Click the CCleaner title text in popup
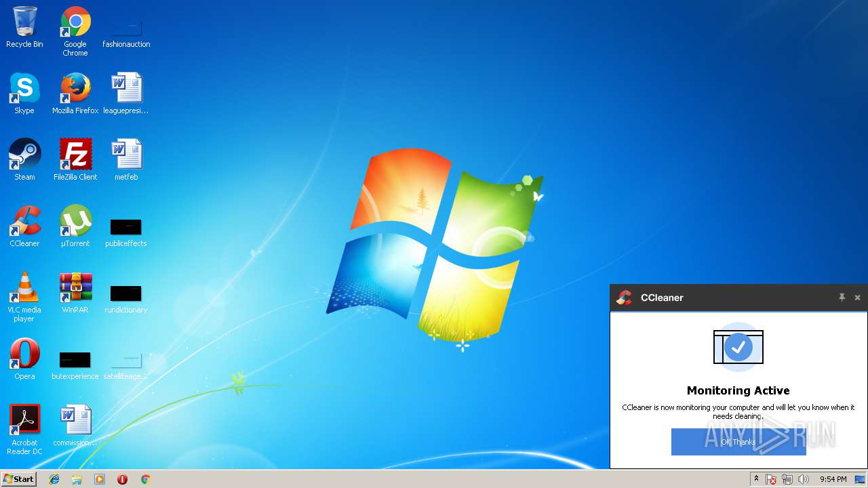 pos(662,298)
